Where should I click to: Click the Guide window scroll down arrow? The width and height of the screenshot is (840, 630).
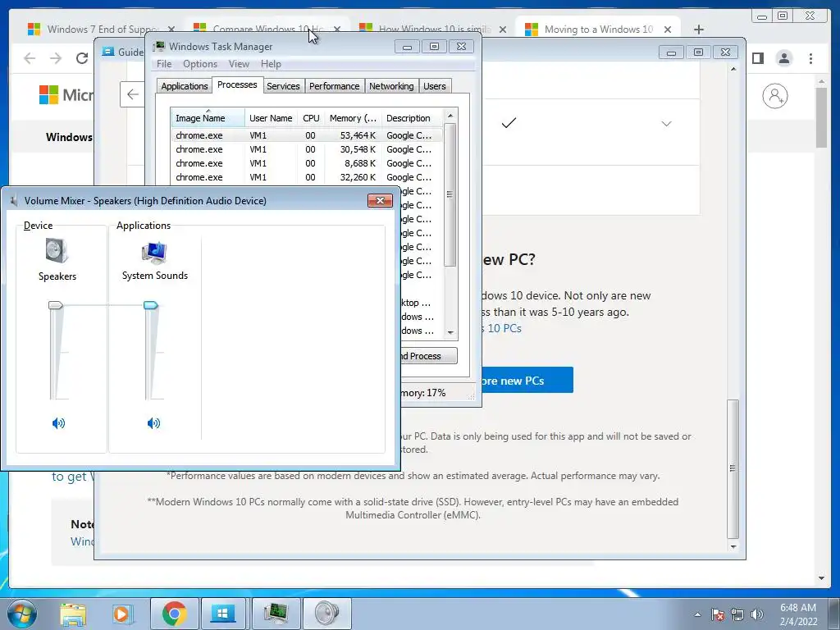733,547
